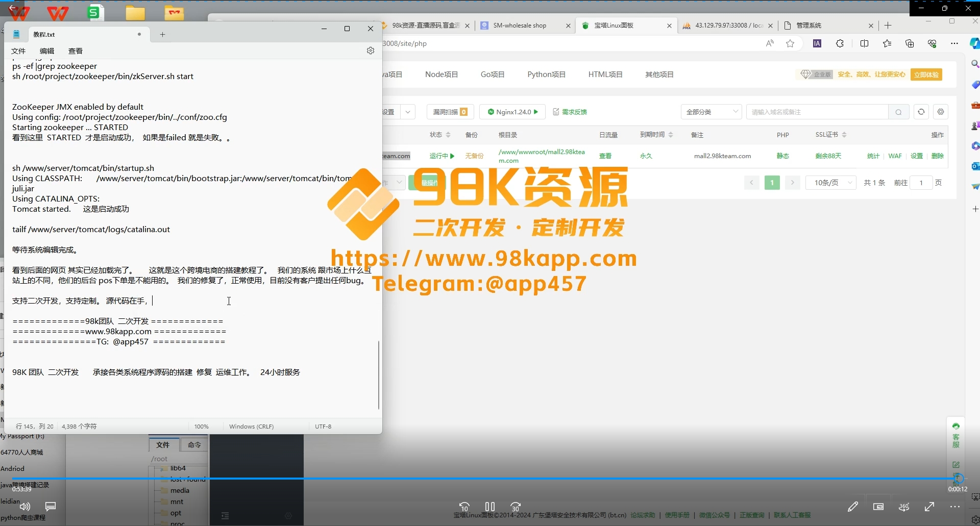980x526 pixels.
Task: Skip forward 30 seconds in the video
Action: pos(516,507)
